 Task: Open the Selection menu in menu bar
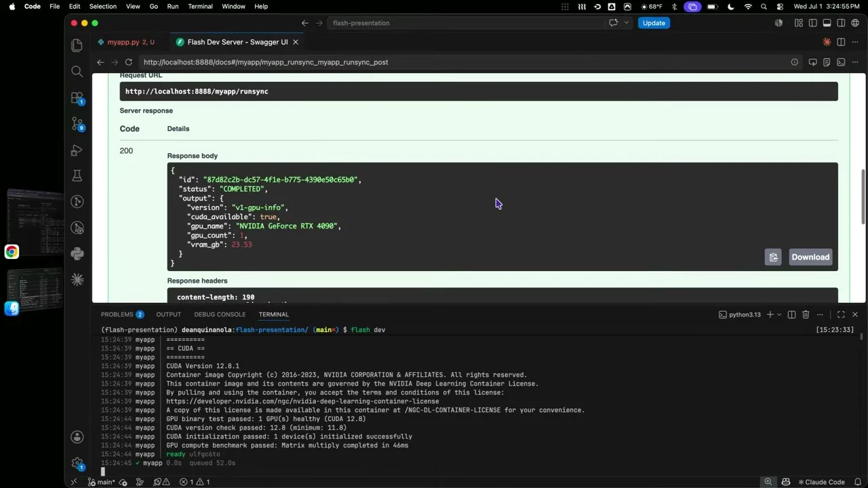click(103, 6)
